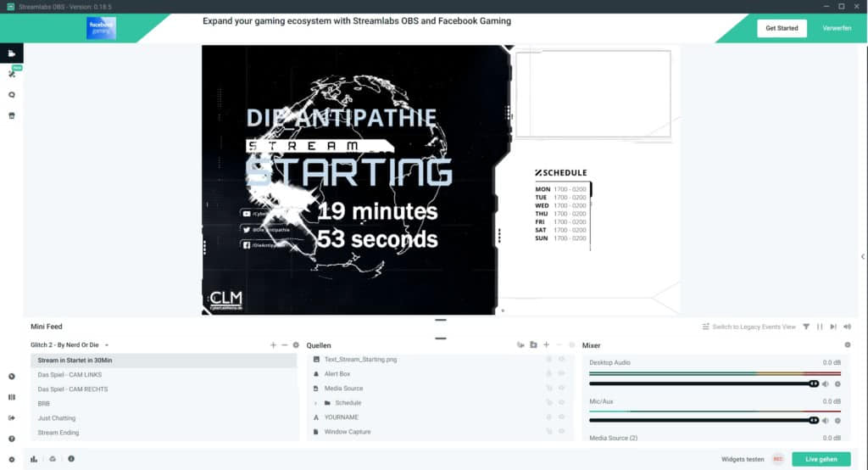The height and width of the screenshot is (470, 868).
Task: Click the REC record button
Action: [777, 459]
